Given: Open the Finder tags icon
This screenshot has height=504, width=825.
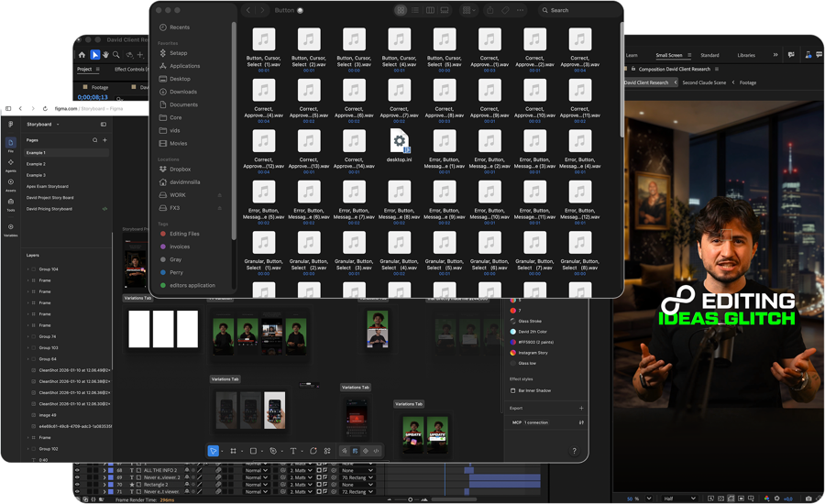Looking at the screenshot, I should pos(505,10).
